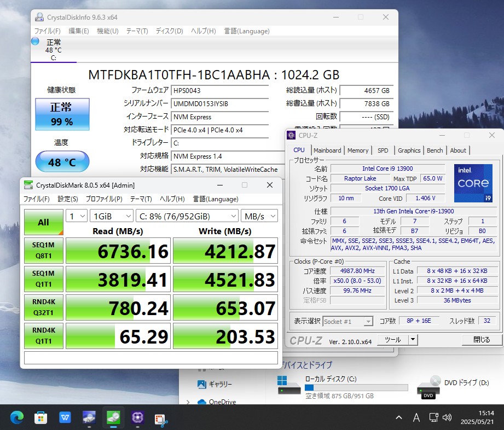This screenshot has height=430, width=504.
Task: Open Microsoft Store from the taskbar
Action: pos(41,418)
